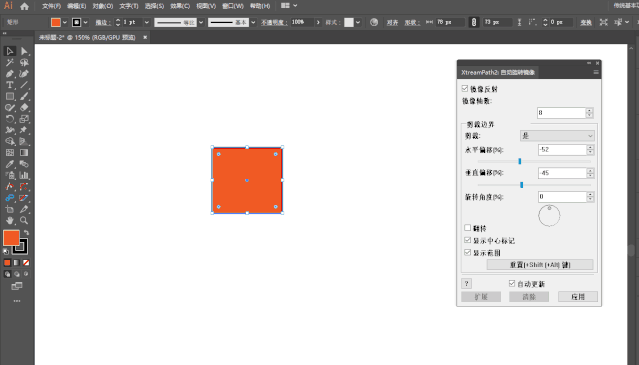Viewport: 639px width, 365px height.
Task: Select the Width tool
Action: [x=10, y=130]
